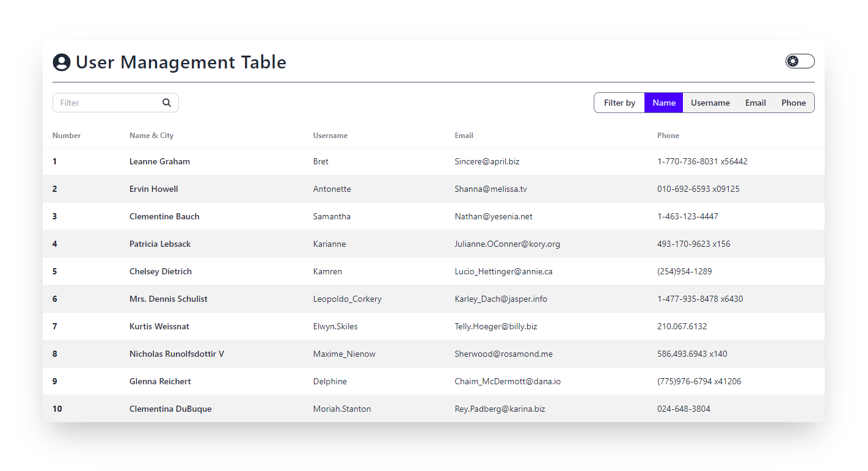Click the username Leopoldo_Corkery
Screen dimensions: 868x471
[x=348, y=299]
